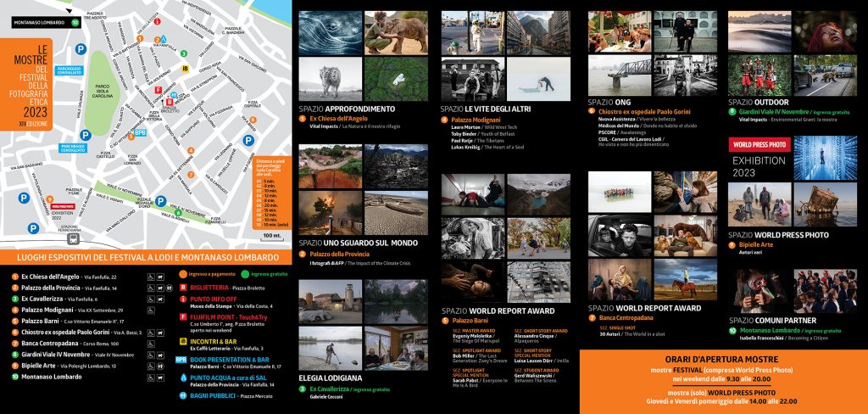Click the wheelchair icon in the Palazzo Modignani row
The image size is (868, 414).
click(151, 310)
